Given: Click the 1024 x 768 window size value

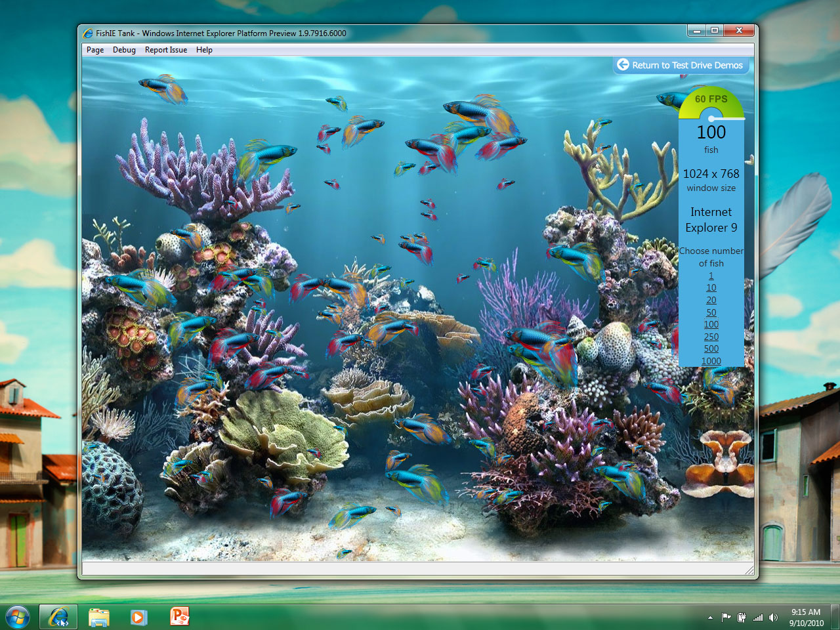Looking at the screenshot, I should click(x=711, y=174).
